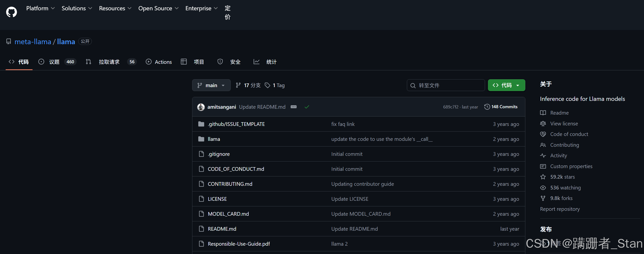Open the latest commit message Update README.md
The width and height of the screenshot is (644, 254).
click(262, 107)
